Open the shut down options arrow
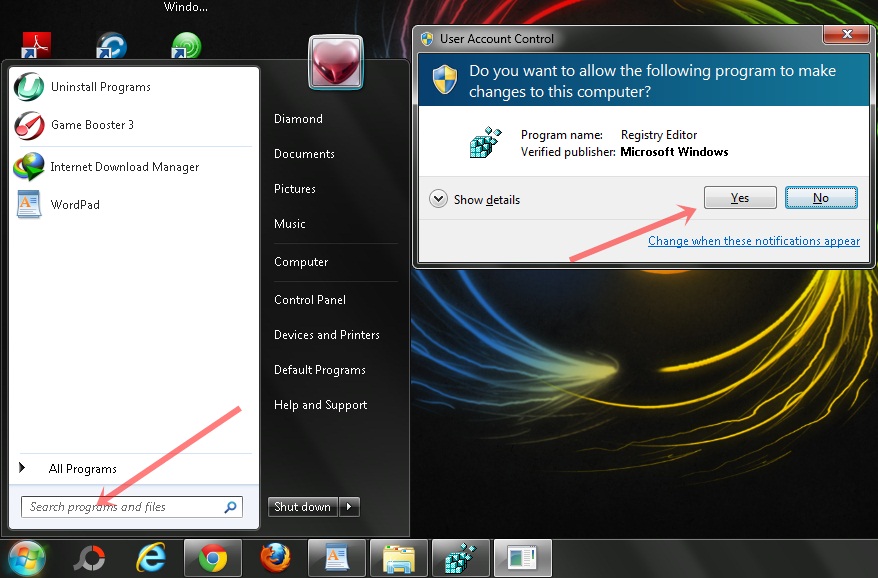 point(349,507)
